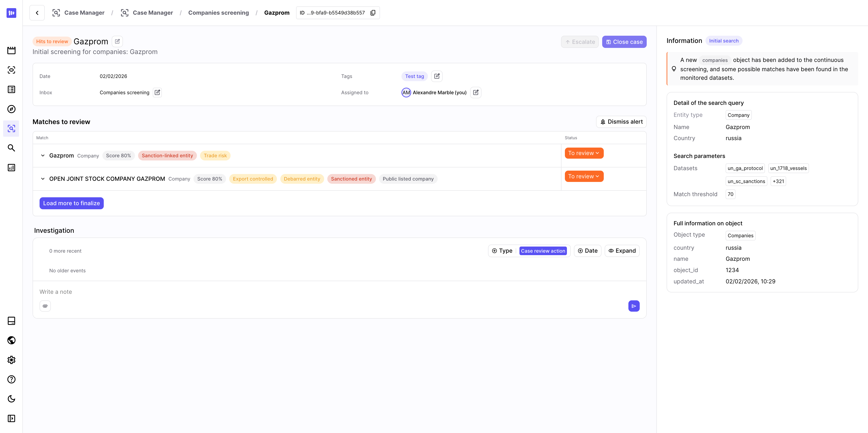Open To review status dropdown for Gazprom

click(584, 153)
